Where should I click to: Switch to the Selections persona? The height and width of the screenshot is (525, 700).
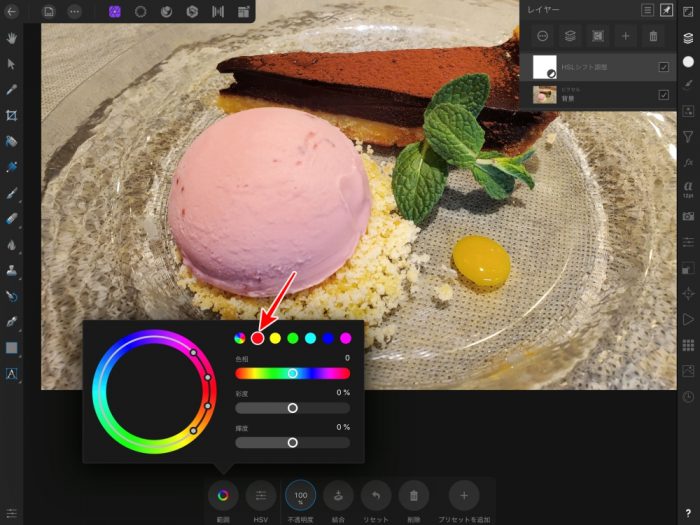click(141, 12)
